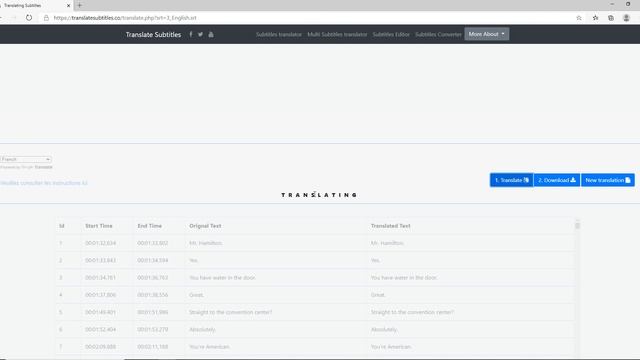Open the browser profile avatar
The width and height of the screenshot is (640, 360).
tap(626, 18)
